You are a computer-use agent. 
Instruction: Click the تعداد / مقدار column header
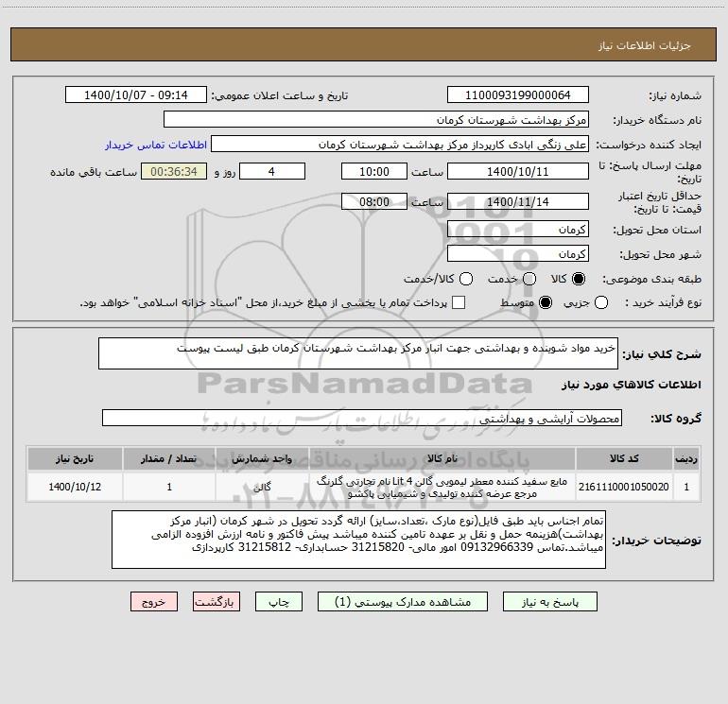point(169,458)
